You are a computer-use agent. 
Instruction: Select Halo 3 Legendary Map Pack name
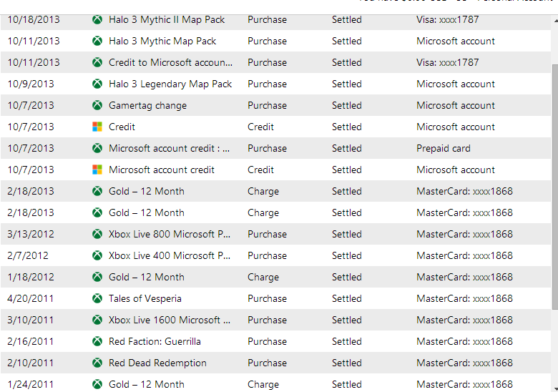click(x=170, y=84)
